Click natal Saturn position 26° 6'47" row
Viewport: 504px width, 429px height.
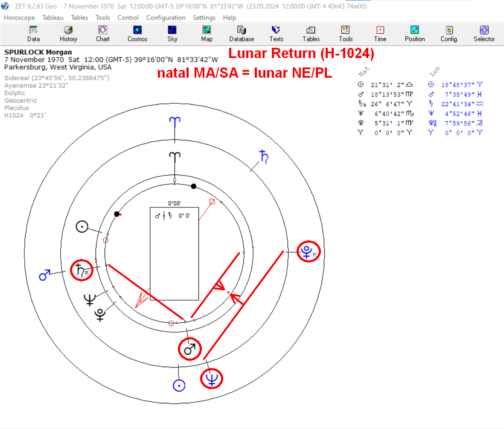pyautogui.click(x=385, y=104)
